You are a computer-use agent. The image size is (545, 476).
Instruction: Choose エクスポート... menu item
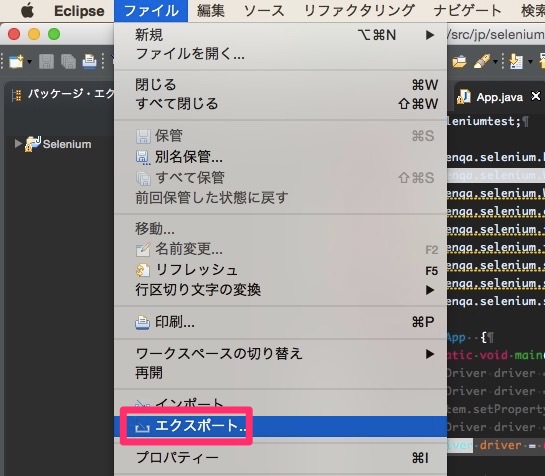[x=280, y=426]
